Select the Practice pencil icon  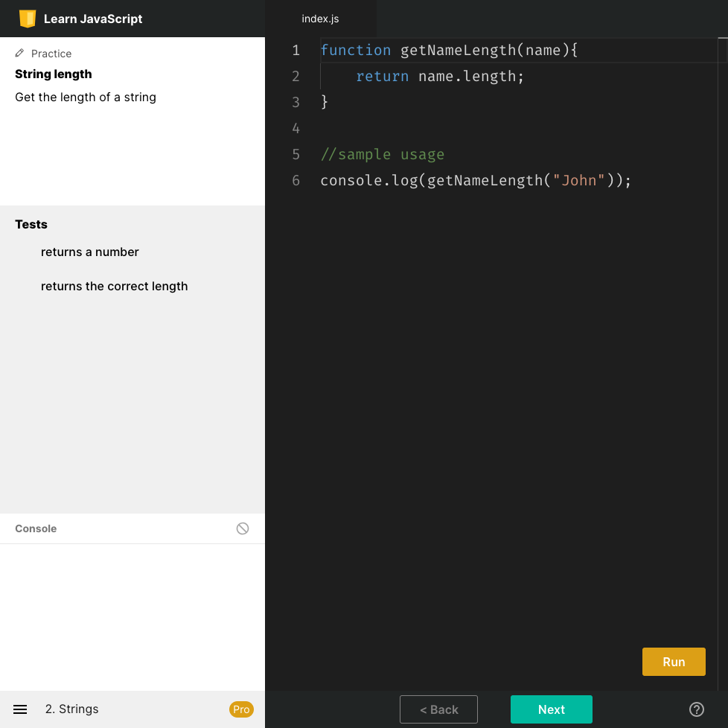point(19,53)
